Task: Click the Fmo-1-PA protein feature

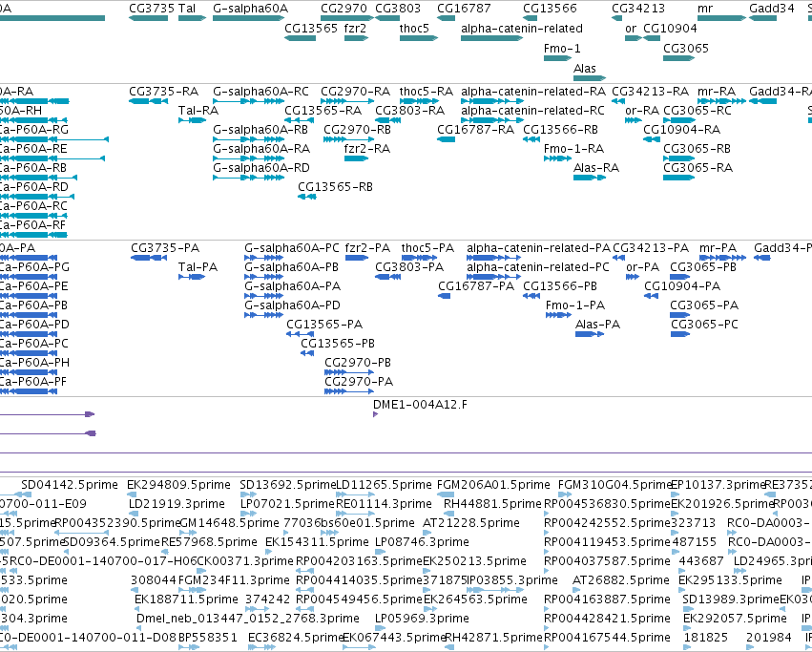Action: point(558,315)
